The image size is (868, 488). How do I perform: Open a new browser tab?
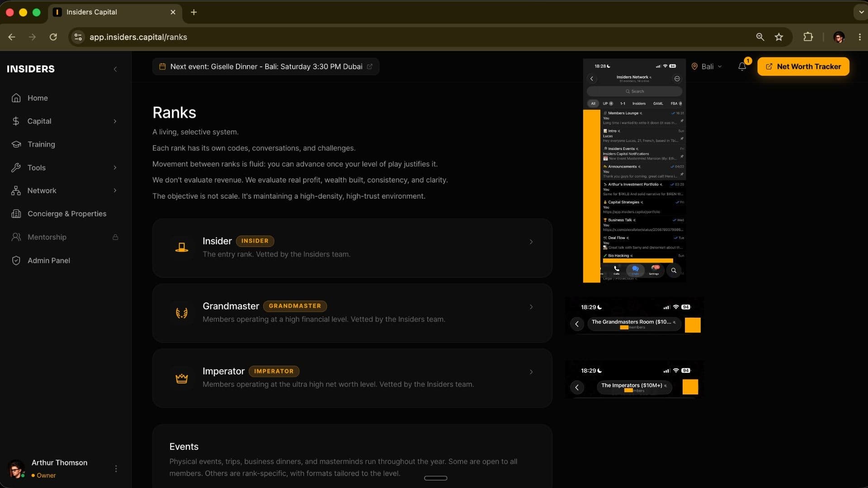tap(193, 12)
